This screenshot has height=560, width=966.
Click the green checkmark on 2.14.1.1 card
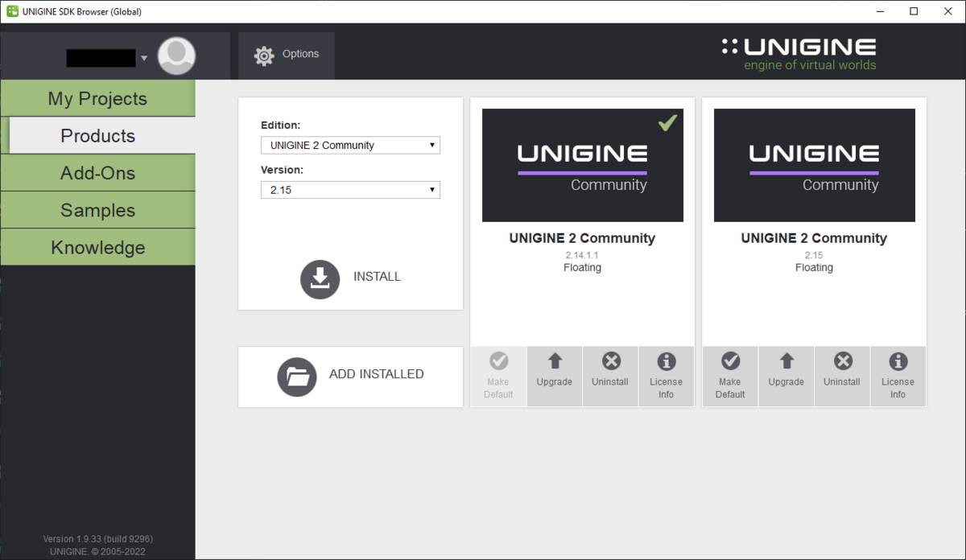pos(667,123)
